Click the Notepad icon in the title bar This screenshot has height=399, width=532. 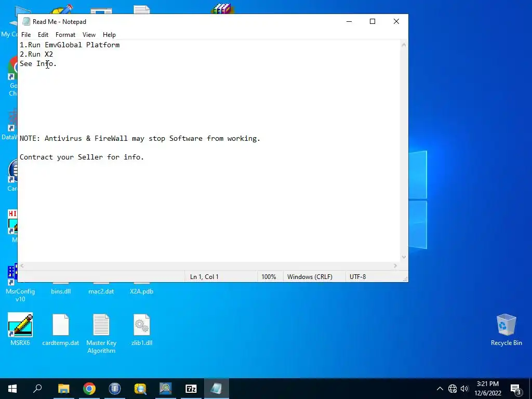[26, 21]
